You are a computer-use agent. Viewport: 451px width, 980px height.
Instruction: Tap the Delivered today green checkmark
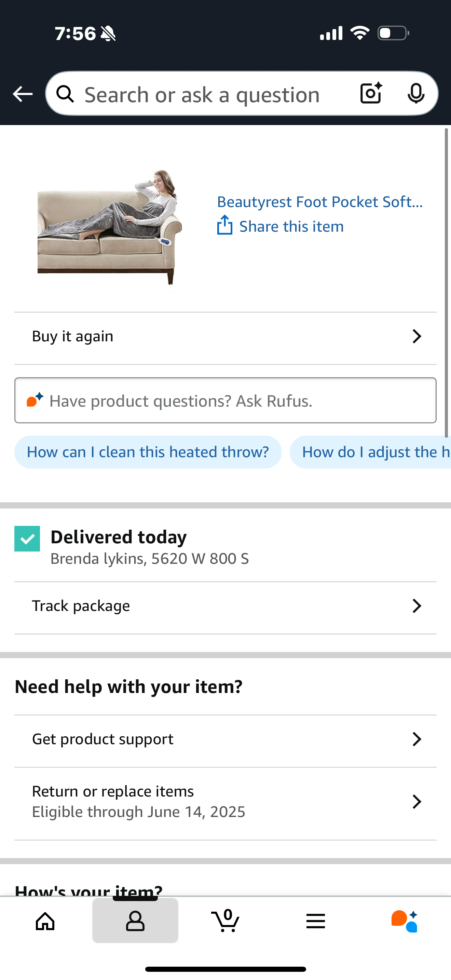27,538
